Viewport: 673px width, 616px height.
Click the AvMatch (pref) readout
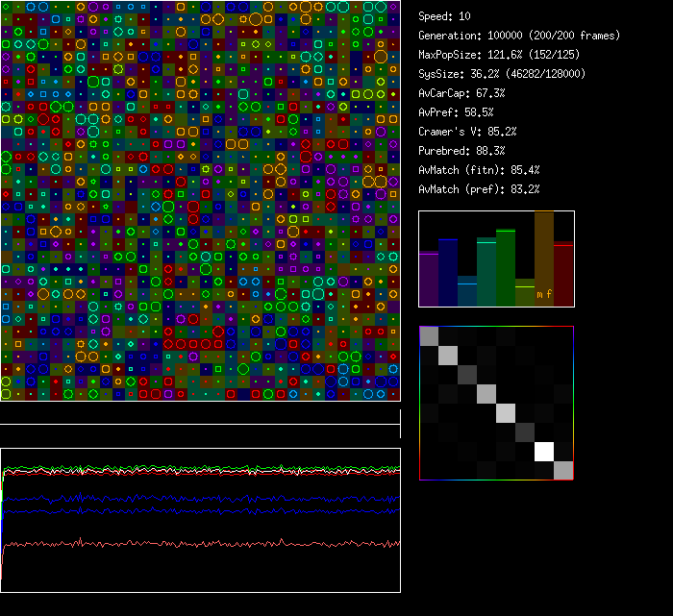click(x=479, y=189)
